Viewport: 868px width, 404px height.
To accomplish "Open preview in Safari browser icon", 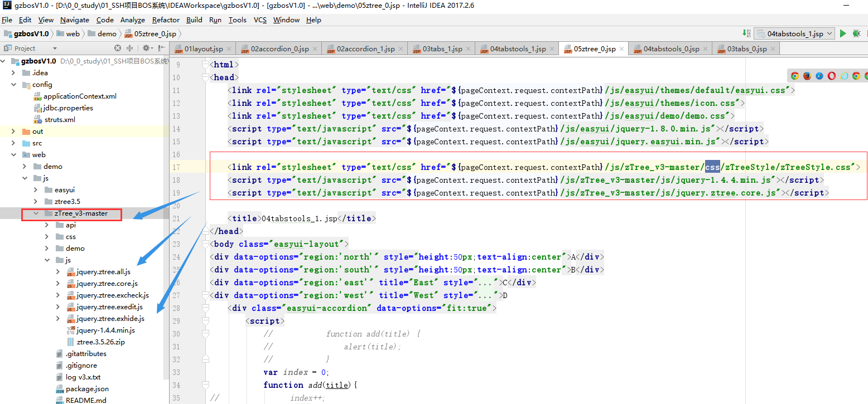I will (819, 76).
